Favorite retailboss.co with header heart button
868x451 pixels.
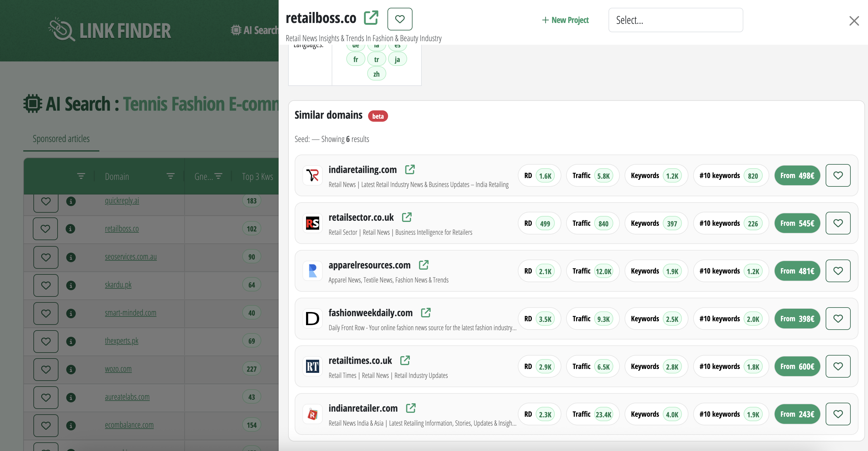click(x=400, y=19)
